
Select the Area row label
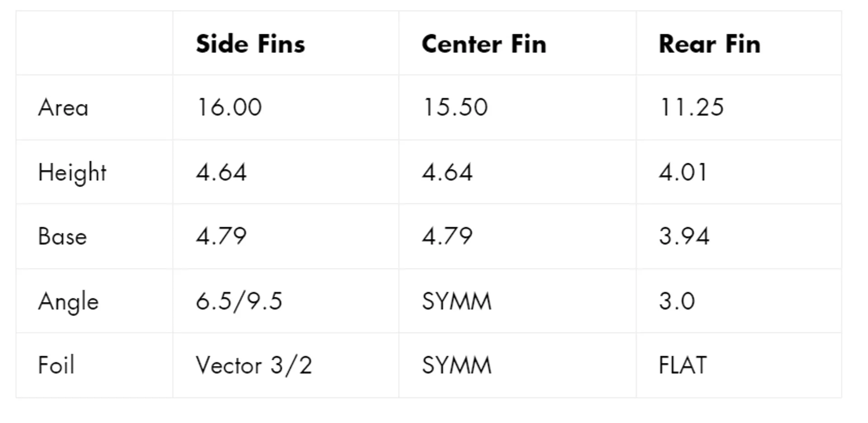[x=63, y=108]
